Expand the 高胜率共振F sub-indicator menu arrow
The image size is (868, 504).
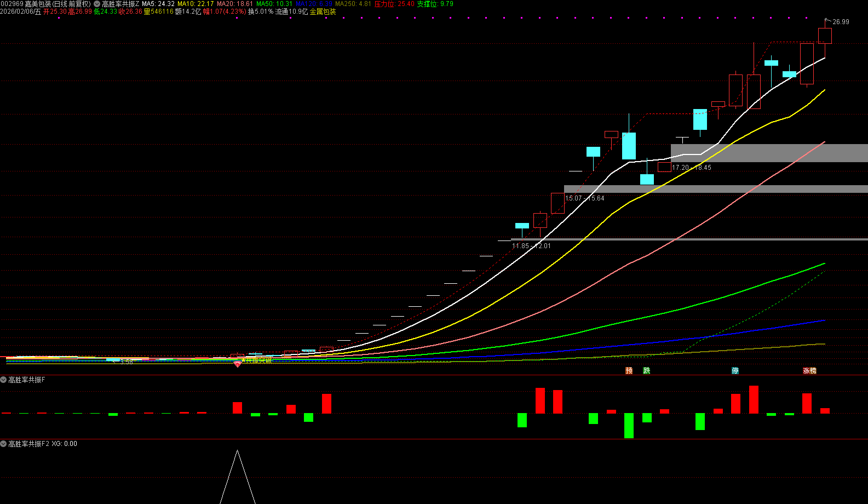point(3,380)
